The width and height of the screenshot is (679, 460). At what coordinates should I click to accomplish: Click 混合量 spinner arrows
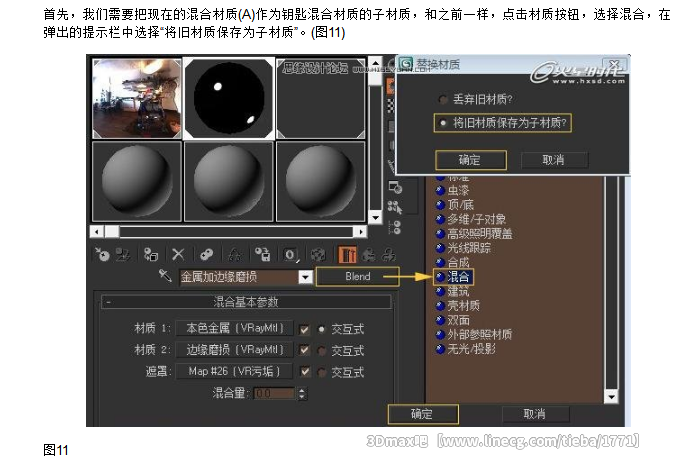point(302,393)
